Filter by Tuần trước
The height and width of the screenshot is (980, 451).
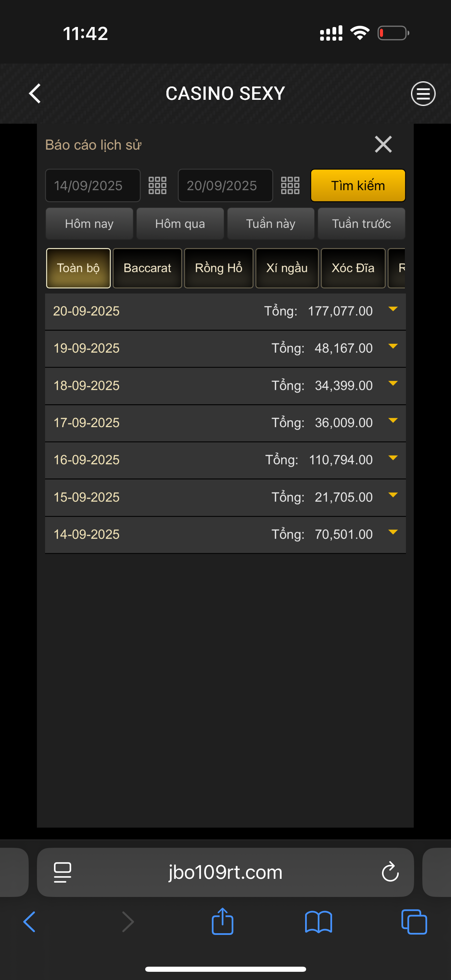tap(361, 224)
